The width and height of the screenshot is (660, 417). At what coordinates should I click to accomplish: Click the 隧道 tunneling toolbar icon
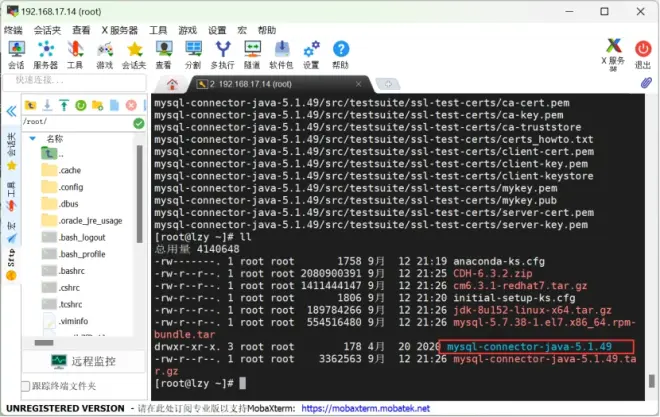click(252, 55)
